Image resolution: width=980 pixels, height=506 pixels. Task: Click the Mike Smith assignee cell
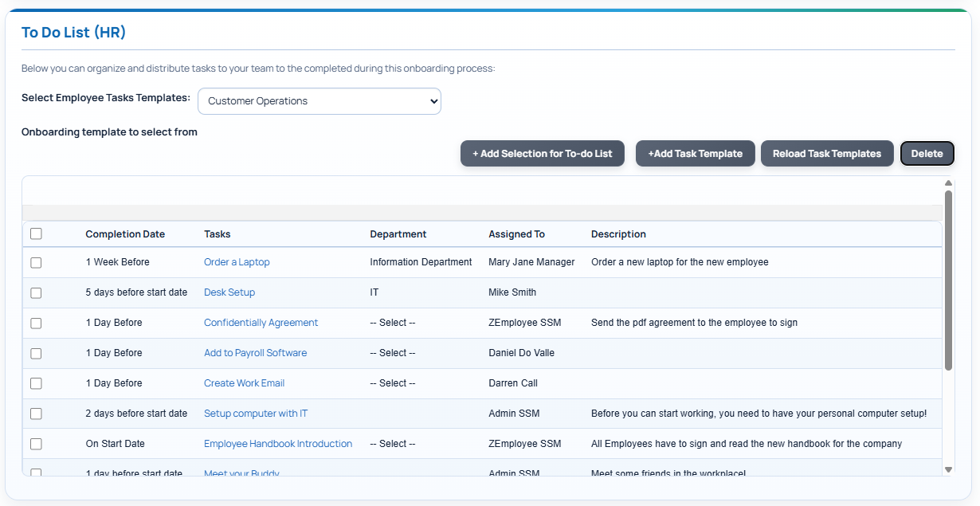[x=512, y=292]
